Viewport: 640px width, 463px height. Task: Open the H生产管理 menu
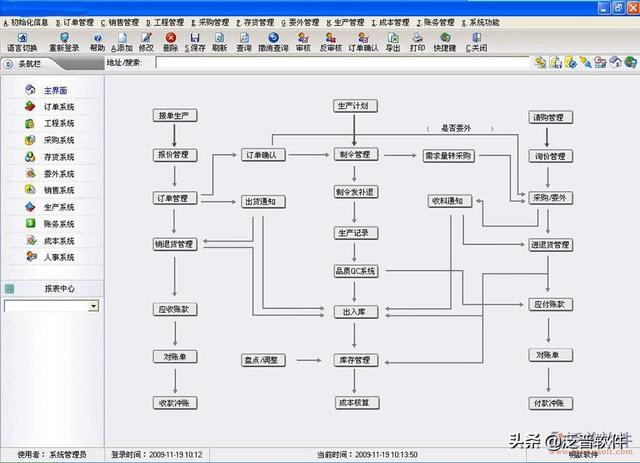coord(345,22)
